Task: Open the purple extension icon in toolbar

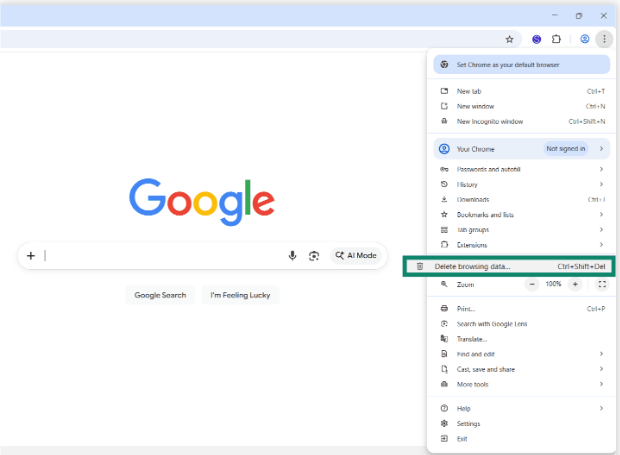Action: click(536, 39)
